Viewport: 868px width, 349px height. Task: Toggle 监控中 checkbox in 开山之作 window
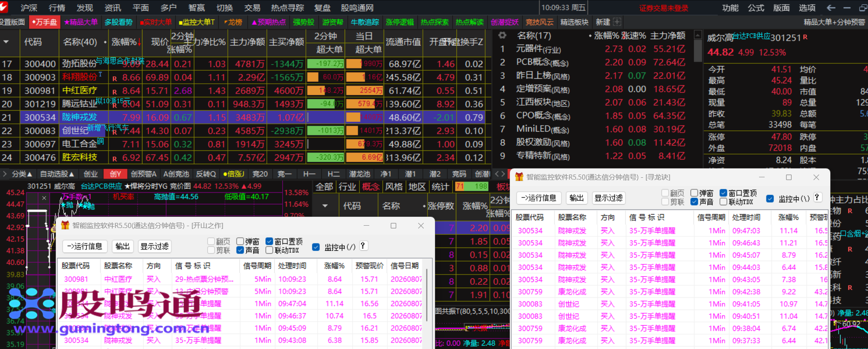316,247
